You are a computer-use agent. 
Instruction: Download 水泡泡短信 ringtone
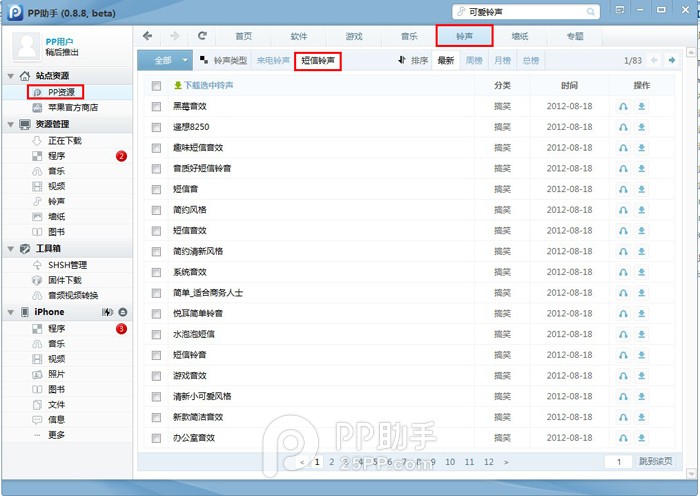(x=642, y=334)
